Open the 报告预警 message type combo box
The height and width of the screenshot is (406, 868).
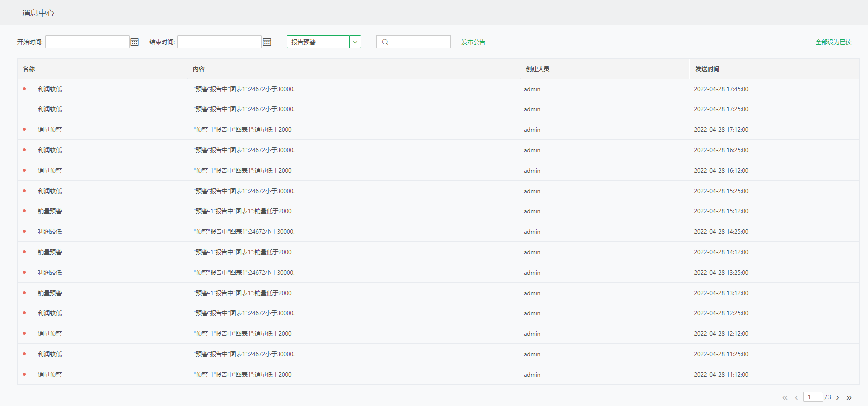pyautogui.click(x=318, y=42)
